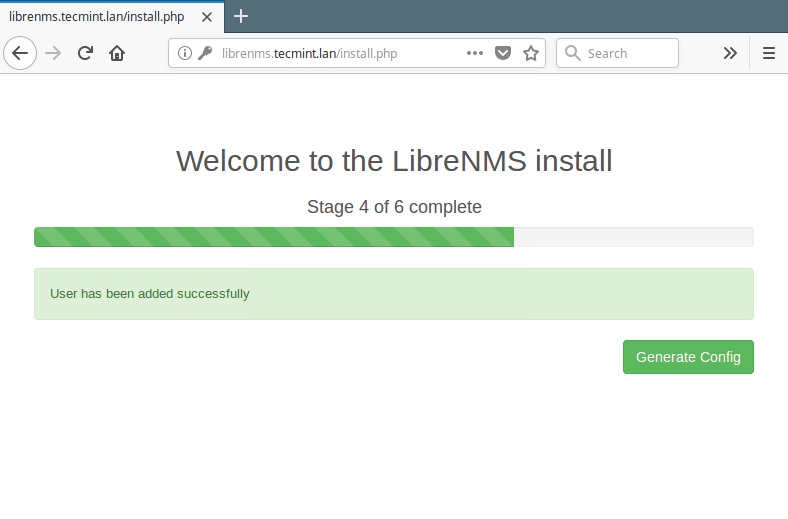Open the Firefox hamburger menu

coord(769,53)
